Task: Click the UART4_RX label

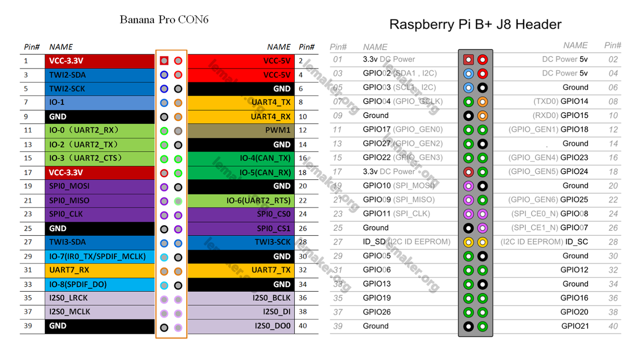Action: 271,117
